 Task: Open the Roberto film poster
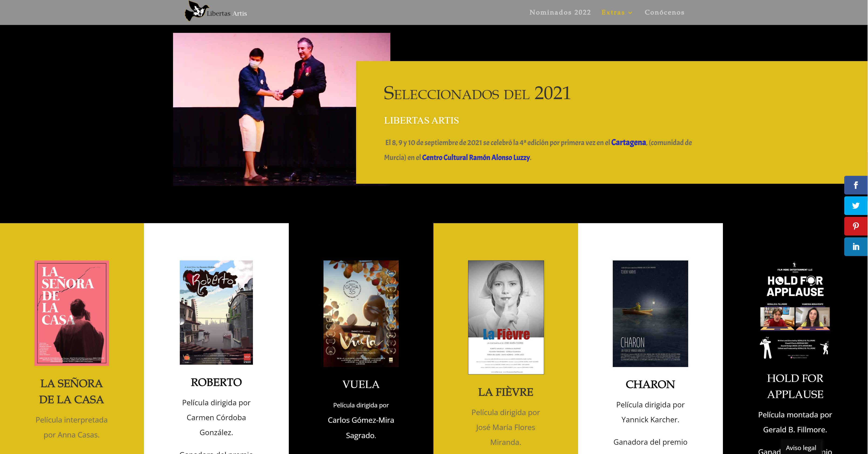point(216,312)
